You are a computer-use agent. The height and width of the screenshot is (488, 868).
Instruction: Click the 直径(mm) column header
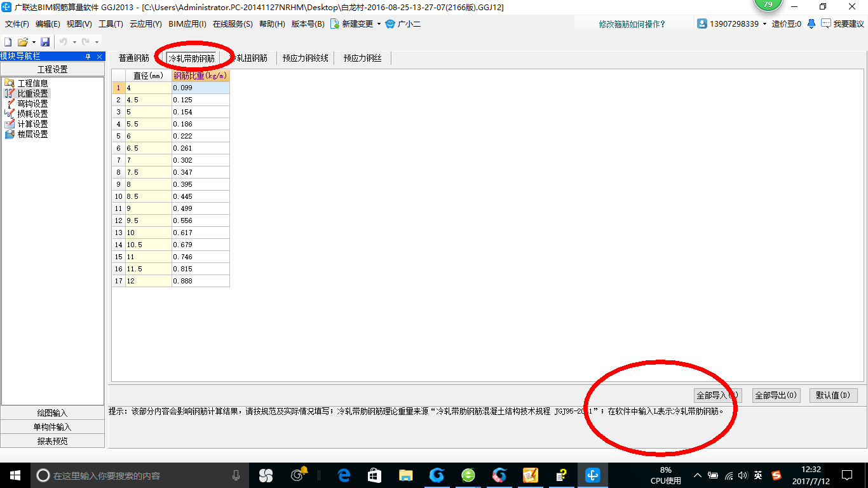pyautogui.click(x=149, y=76)
